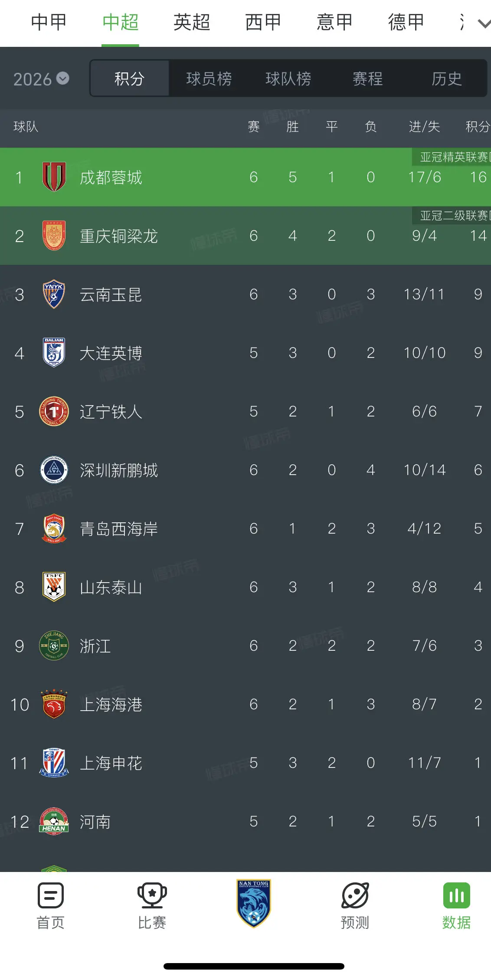This screenshot has width=491, height=980.
Task: Open the 山东泰山 team name
Action: (111, 587)
